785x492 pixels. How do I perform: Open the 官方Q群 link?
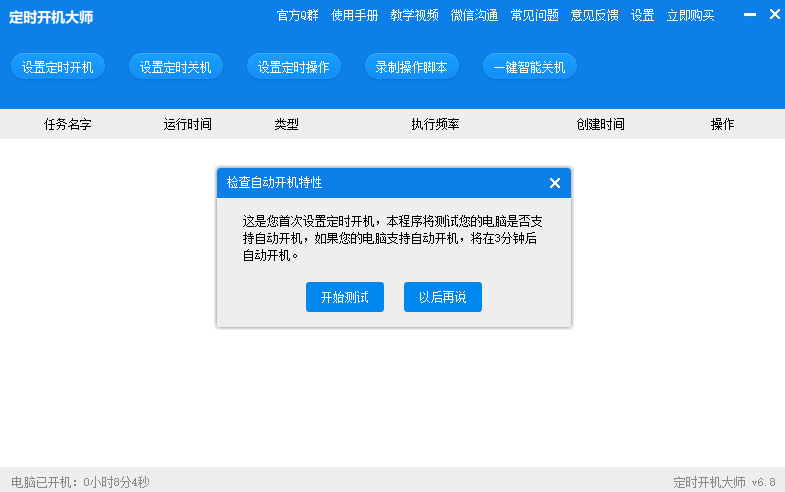click(298, 15)
